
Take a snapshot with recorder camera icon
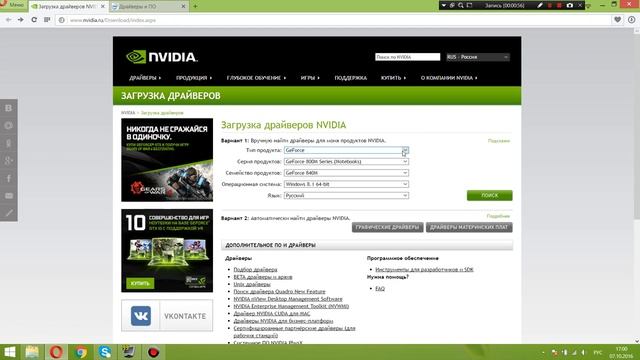(x=570, y=5)
